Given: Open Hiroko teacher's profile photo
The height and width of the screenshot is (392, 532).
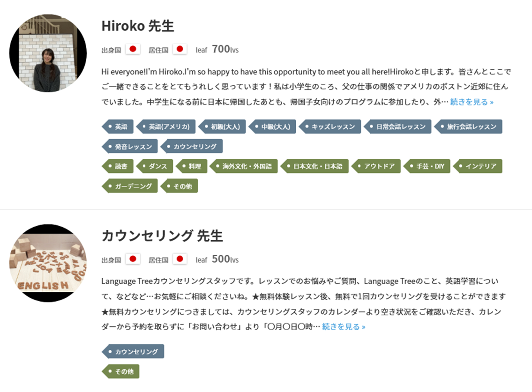Looking at the screenshot, I should 48,53.
